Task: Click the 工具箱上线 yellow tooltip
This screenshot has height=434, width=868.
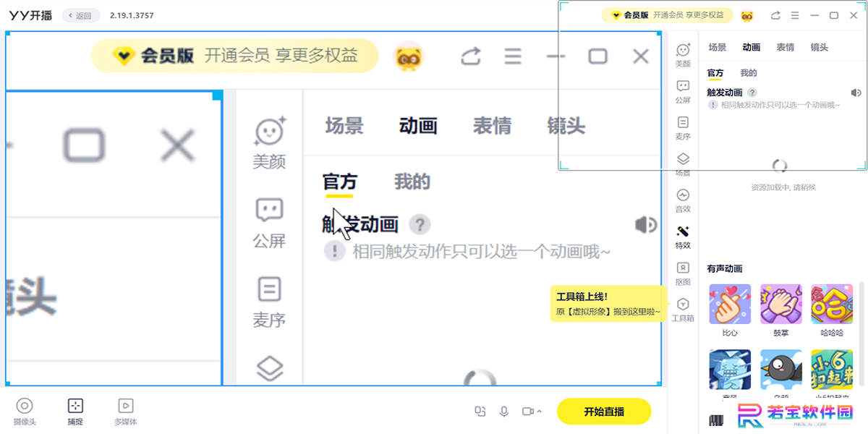Action: coord(608,304)
